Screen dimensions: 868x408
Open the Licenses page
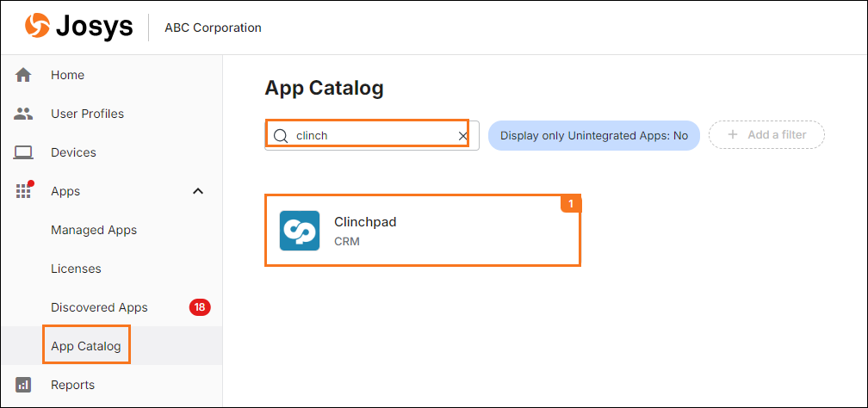pos(76,269)
